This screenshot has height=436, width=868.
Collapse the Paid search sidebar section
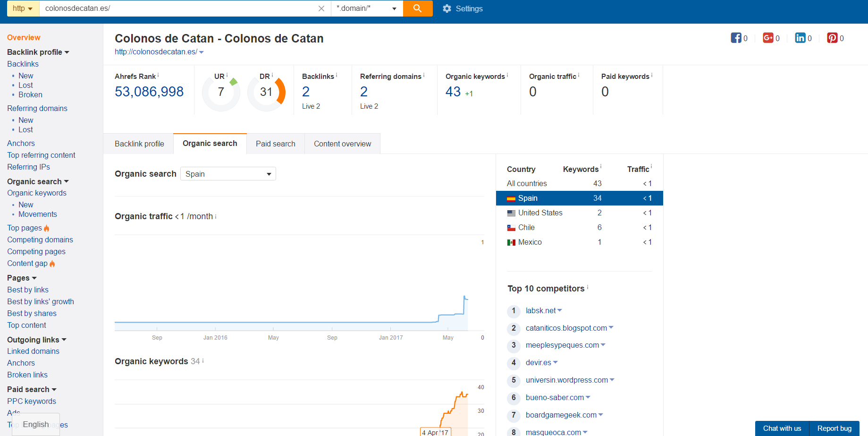pyautogui.click(x=54, y=389)
